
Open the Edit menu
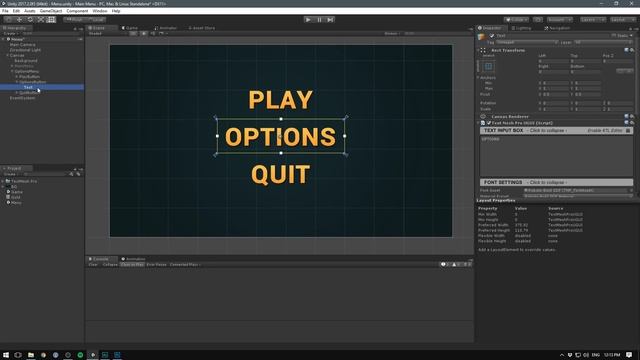[16, 11]
